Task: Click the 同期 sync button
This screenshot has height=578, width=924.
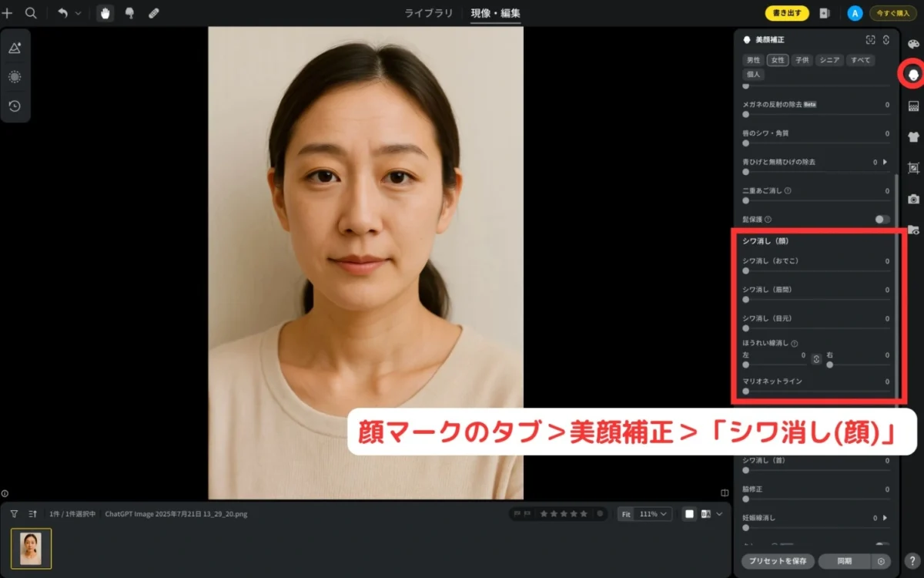Action: coord(845,561)
